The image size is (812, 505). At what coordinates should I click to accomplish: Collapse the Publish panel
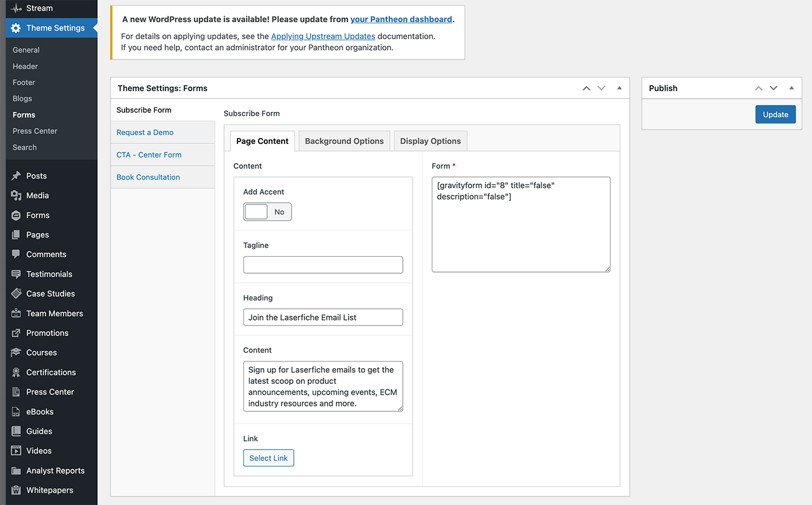[791, 88]
